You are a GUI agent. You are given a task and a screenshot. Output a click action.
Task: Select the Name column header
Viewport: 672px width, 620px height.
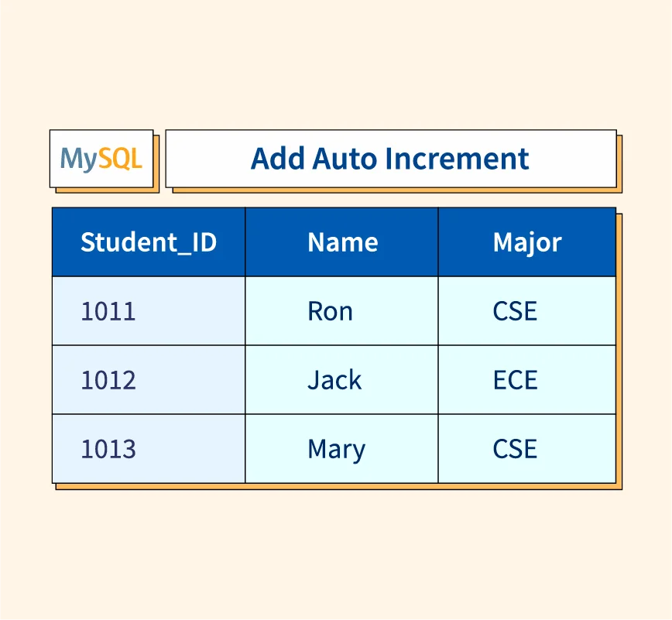coord(342,242)
